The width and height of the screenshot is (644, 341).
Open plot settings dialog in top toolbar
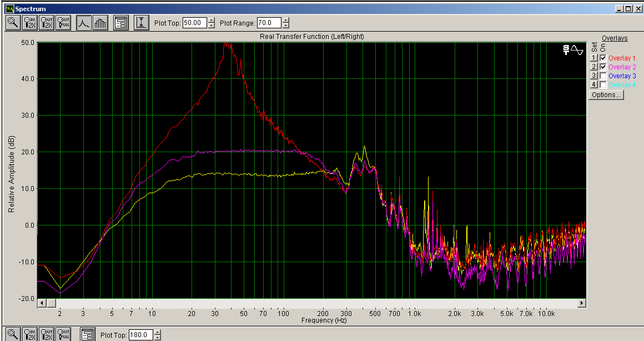coord(121,23)
